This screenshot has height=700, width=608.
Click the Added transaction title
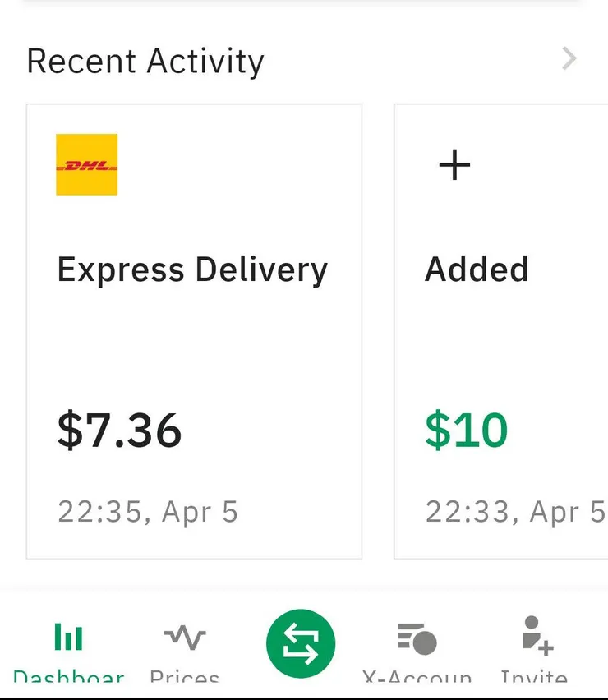pos(477,269)
